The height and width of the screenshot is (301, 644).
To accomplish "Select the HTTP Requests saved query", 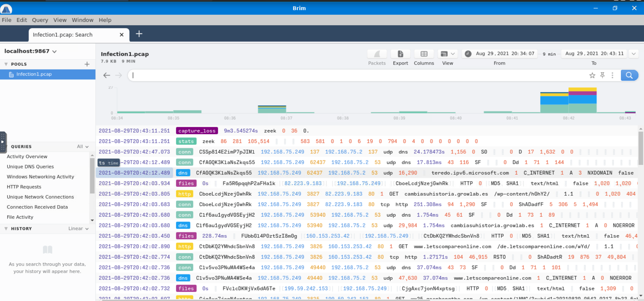I will (x=24, y=187).
